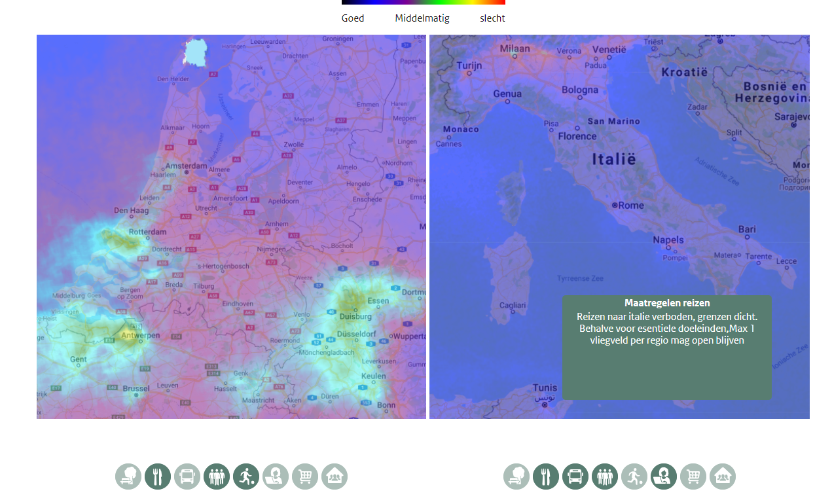Click the Italië country label

tap(614, 159)
